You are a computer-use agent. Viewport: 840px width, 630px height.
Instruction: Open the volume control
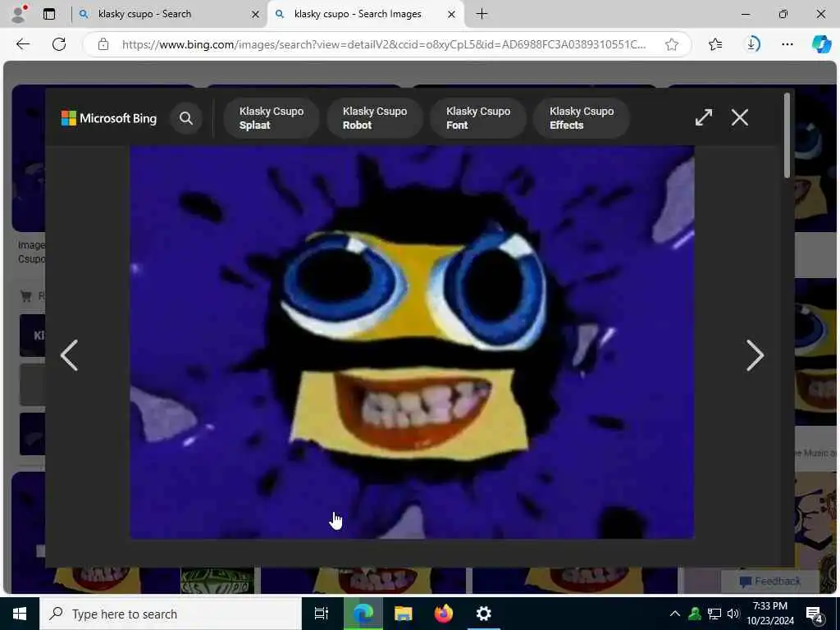pos(733,614)
